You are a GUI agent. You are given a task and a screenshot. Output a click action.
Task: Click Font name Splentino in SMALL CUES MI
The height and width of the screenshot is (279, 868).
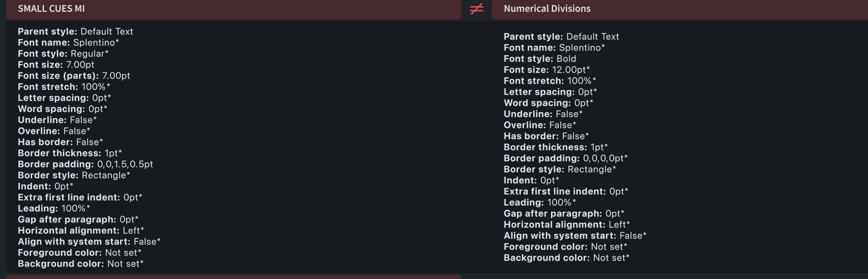coord(68,43)
